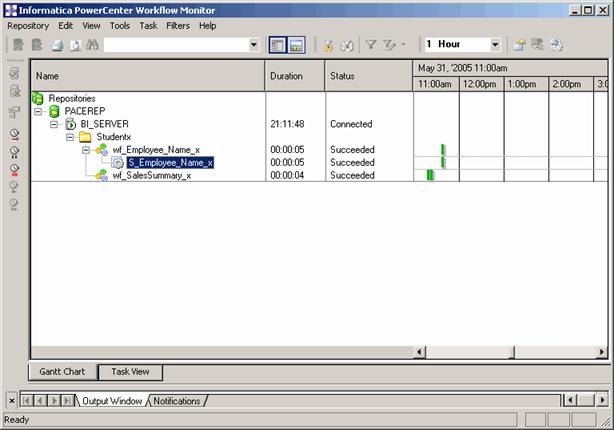This screenshot has width=614, height=430.
Task: Click the Print Preview icon
Action: point(75,45)
